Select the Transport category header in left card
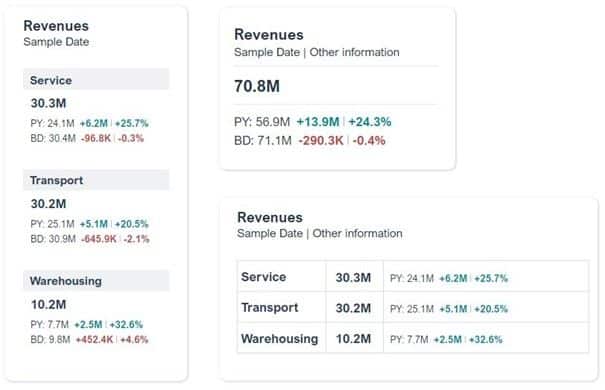 (96, 180)
